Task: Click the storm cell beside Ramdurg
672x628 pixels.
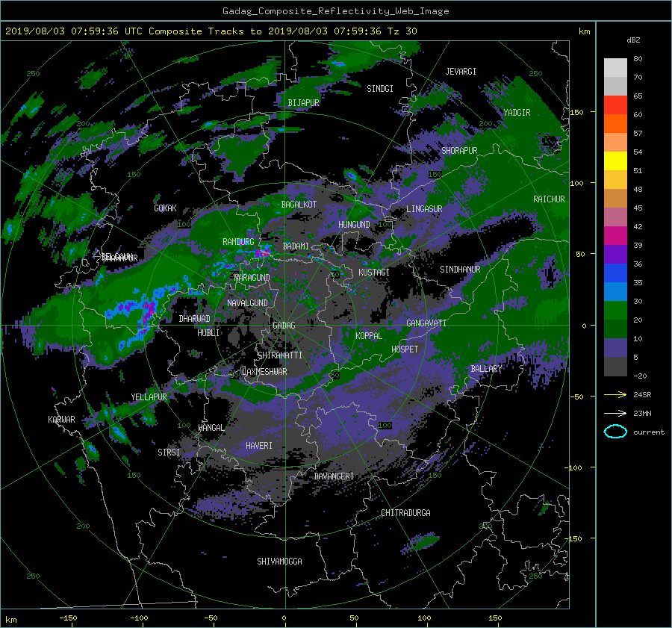Action: click(x=263, y=252)
